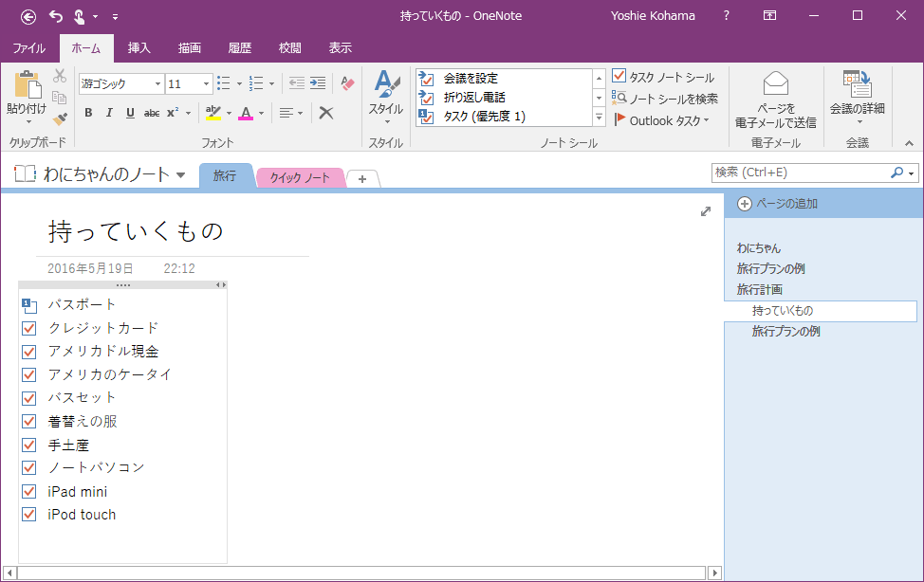Increase the indent level

[318, 83]
